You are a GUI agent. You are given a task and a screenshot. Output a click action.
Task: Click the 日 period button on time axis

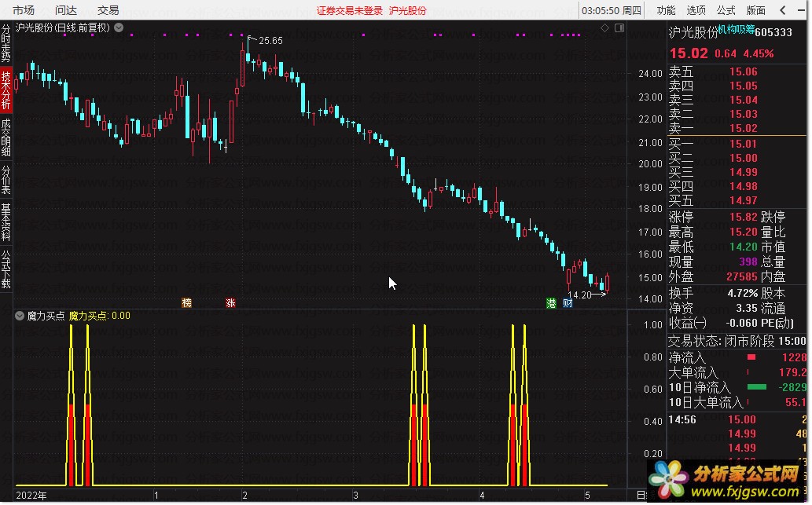click(641, 495)
